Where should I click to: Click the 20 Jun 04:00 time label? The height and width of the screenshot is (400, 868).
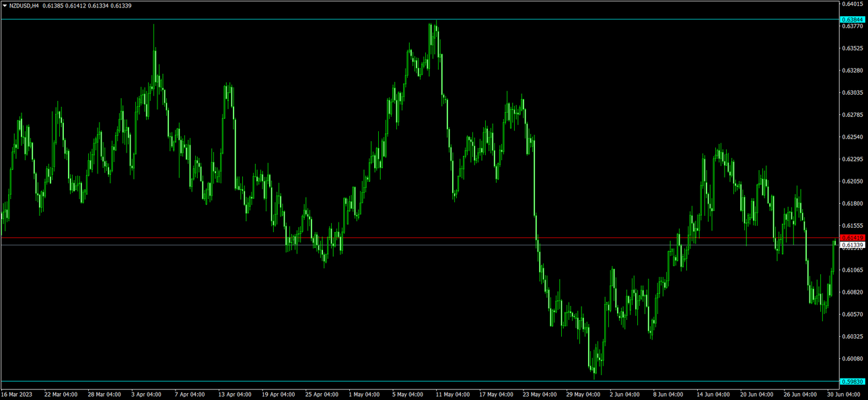click(756, 395)
